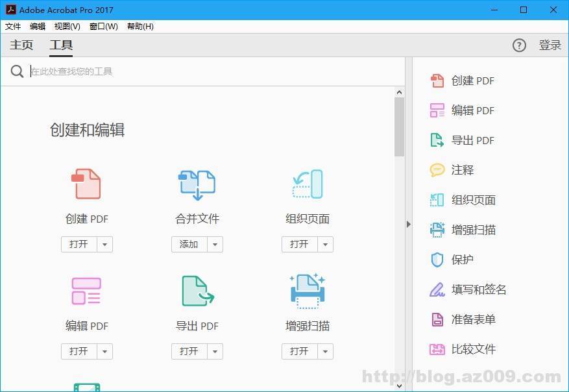The image size is (569, 392).
Task: Select 组织页面 icon in right sidebar
Action: tap(437, 200)
